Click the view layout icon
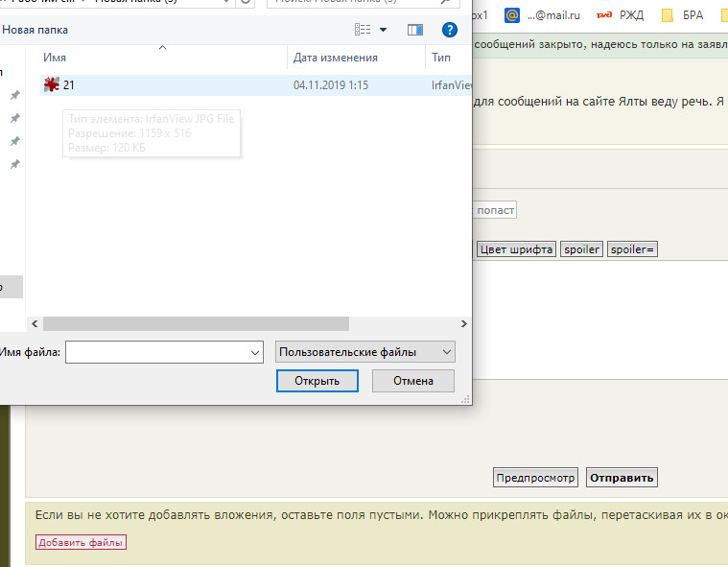 362,30
